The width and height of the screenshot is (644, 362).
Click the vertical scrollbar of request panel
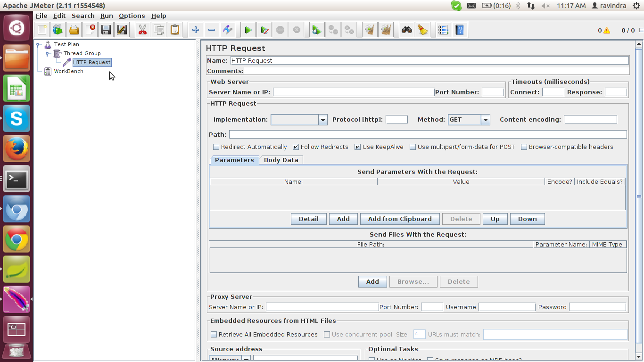tap(639, 196)
